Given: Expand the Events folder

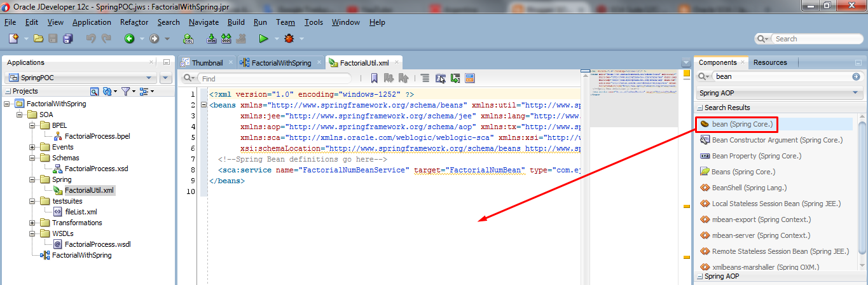Looking at the screenshot, I should pos(32,147).
